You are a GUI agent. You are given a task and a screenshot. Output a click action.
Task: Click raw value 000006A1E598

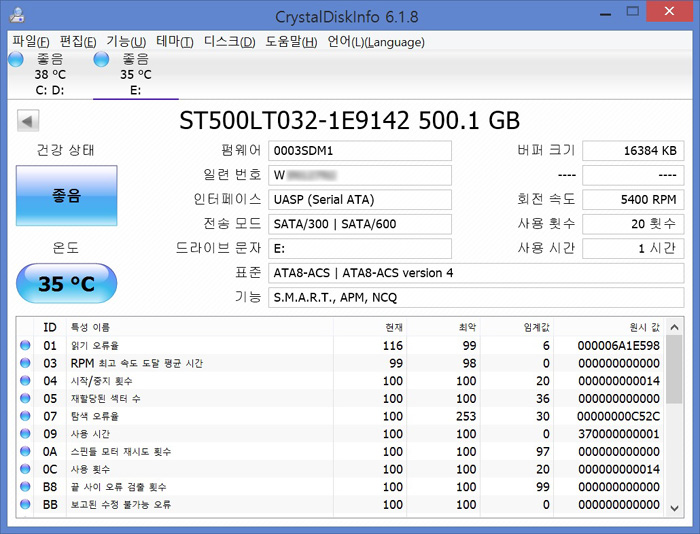pos(618,346)
